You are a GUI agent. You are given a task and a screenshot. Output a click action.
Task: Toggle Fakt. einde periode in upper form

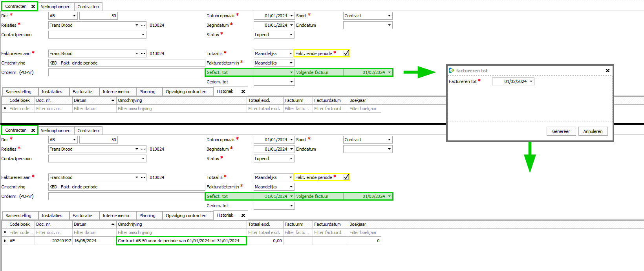(x=346, y=53)
